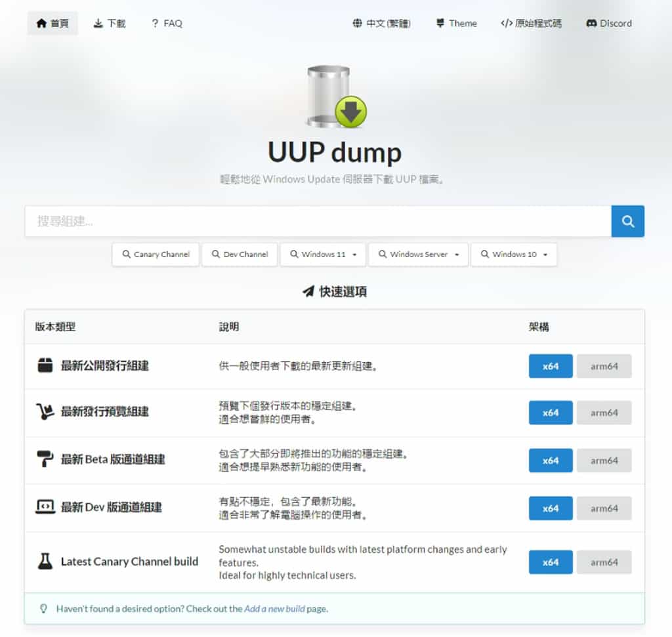This screenshot has height=637, width=672.
Task: Click the code brackets icon beside 原始程式碼
Action: click(x=507, y=23)
